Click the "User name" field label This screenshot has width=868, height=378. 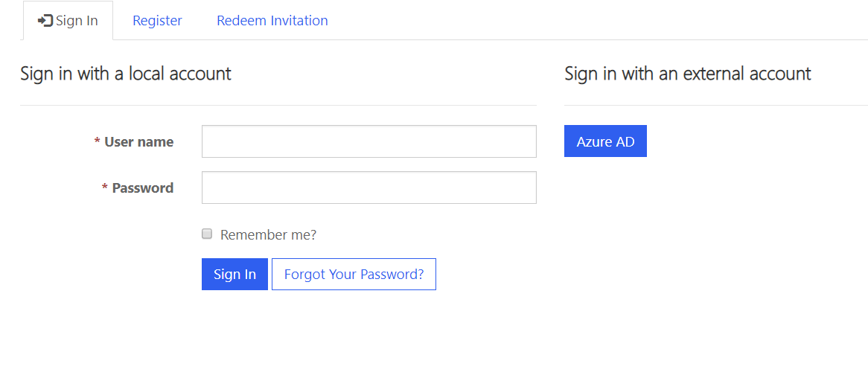pyautogui.click(x=138, y=142)
